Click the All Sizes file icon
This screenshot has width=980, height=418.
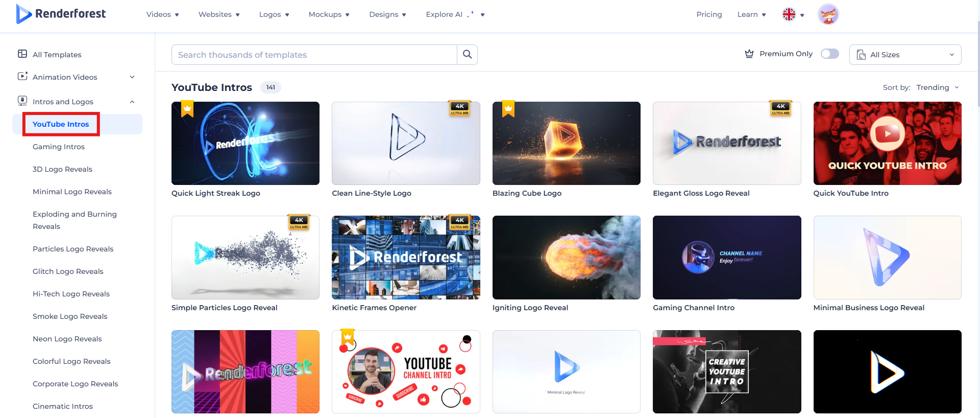(861, 55)
